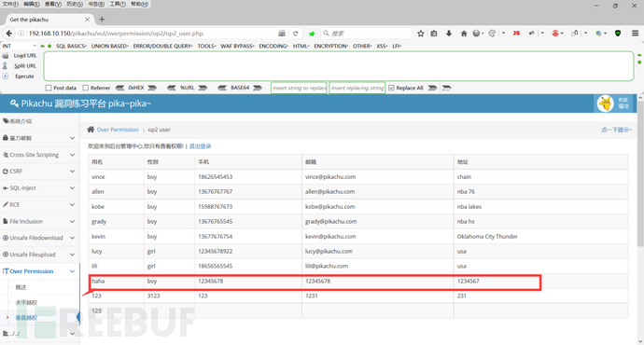644x345 pixels.
Task: Expand Unsafe Filedownload sidebar section
Action: (x=39, y=238)
